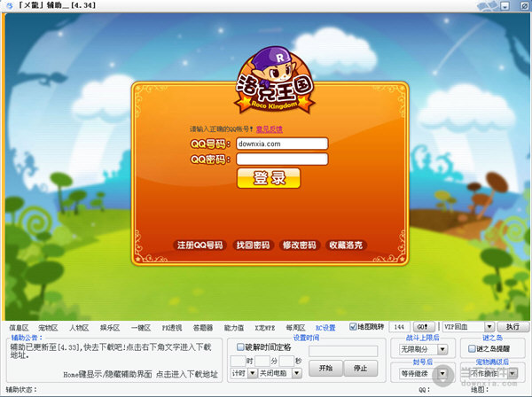Click the empty time field above 开始
Screen dimensions: 532x397
[343, 351]
